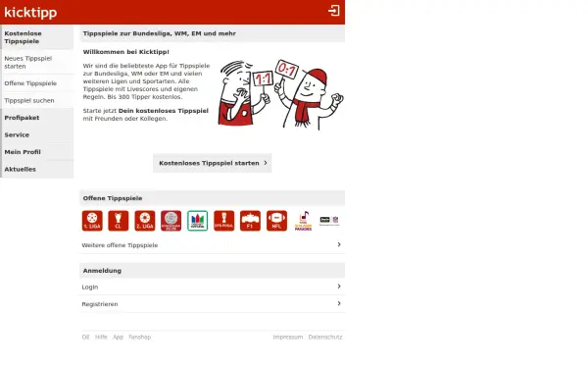Open the Bundesliga 25/26 prediction game icon
The width and height of the screenshot is (588, 368).
coord(171,221)
